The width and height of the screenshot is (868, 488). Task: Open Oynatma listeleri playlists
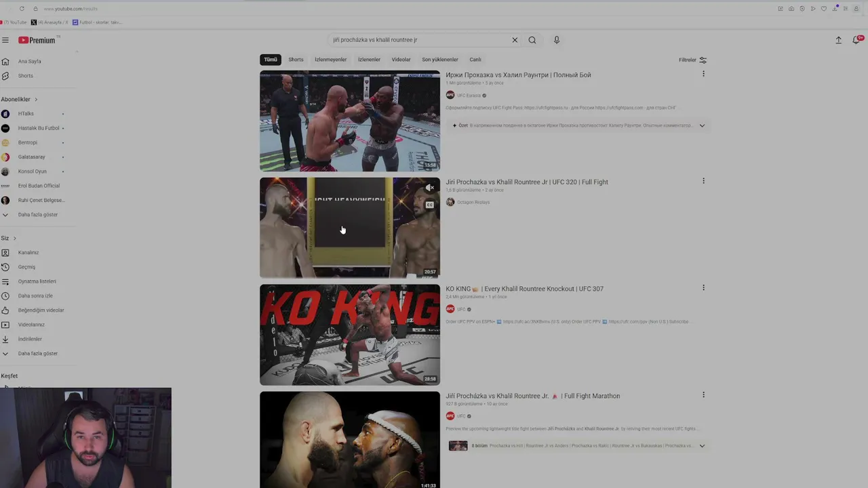37,281
